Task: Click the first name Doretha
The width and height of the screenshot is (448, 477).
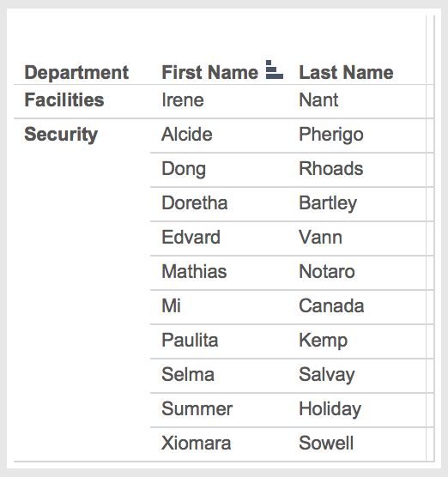Action: (x=195, y=203)
